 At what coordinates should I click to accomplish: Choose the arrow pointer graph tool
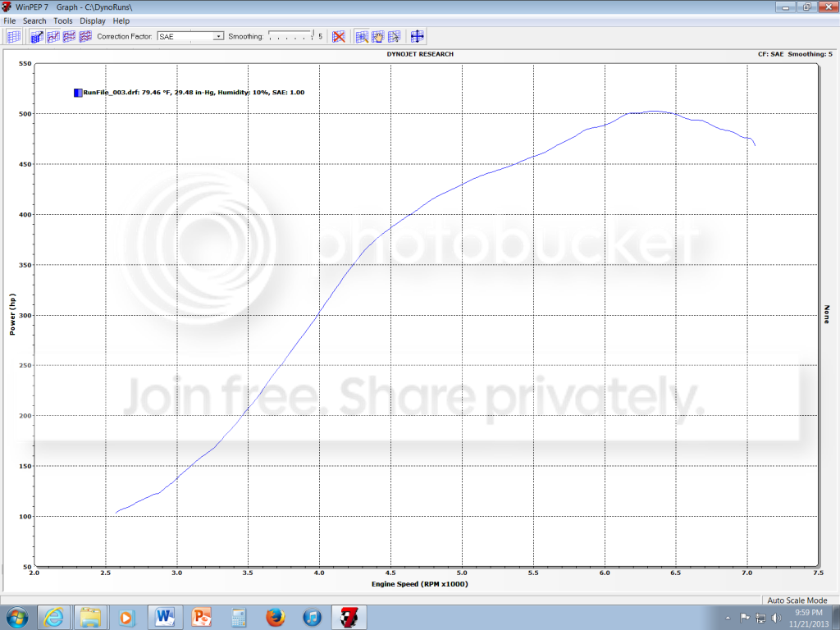click(x=394, y=37)
